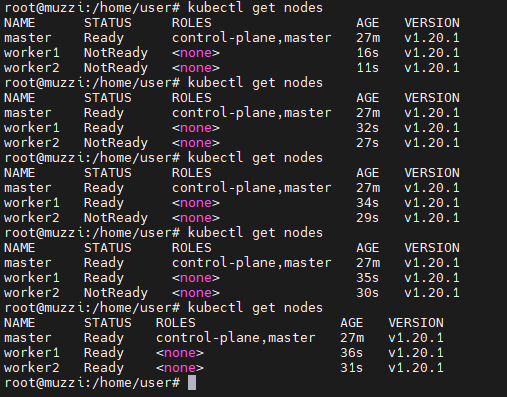Click the "35s" age value for worker1
Screen dimensions: 507x397
(368, 278)
